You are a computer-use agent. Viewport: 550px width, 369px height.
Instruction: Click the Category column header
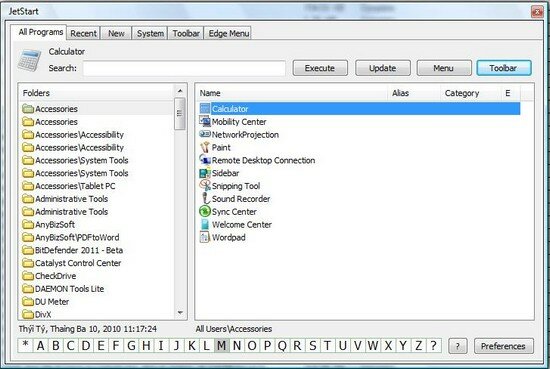pos(470,93)
